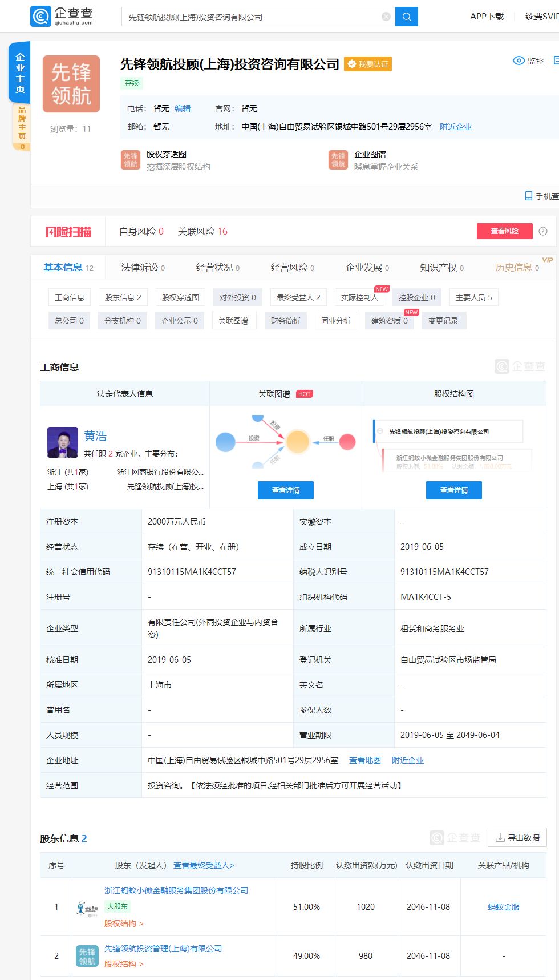This screenshot has width=559, height=980.
Task: Select the 企业主页 side tab
Action: [x=20, y=73]
